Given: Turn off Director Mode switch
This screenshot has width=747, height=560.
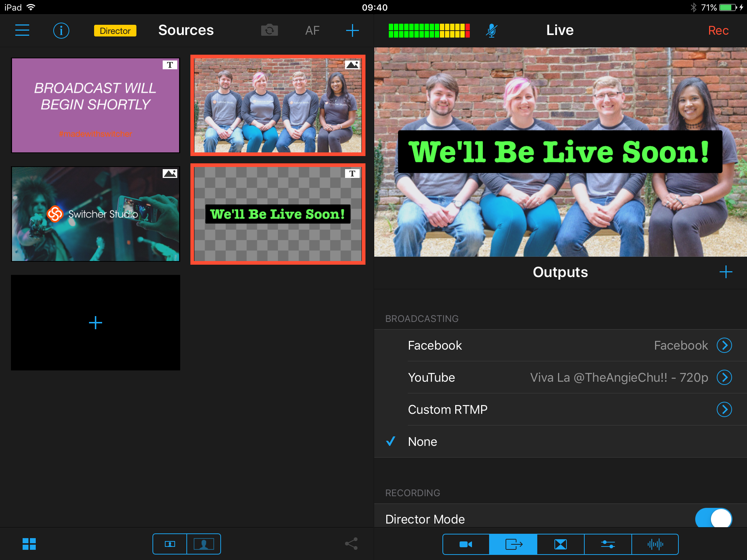Looking at the screenshot, I should (713, 518).
